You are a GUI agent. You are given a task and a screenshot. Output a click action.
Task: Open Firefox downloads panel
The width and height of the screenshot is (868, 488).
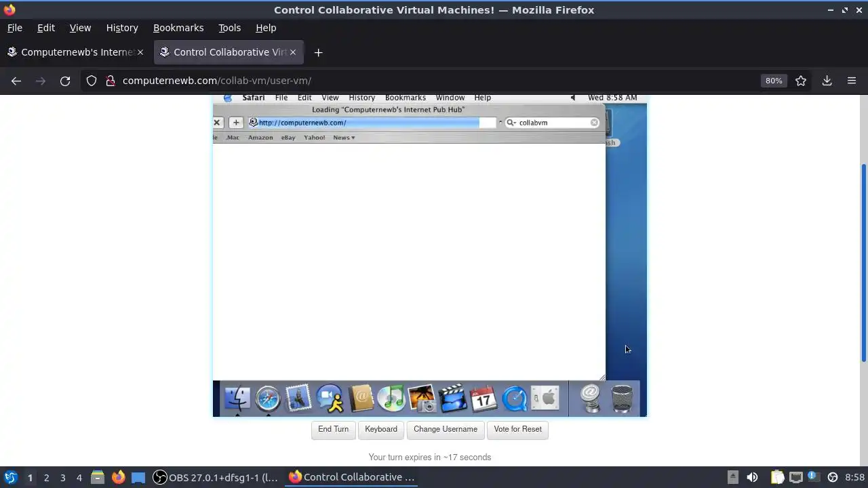tap(827, 81)
